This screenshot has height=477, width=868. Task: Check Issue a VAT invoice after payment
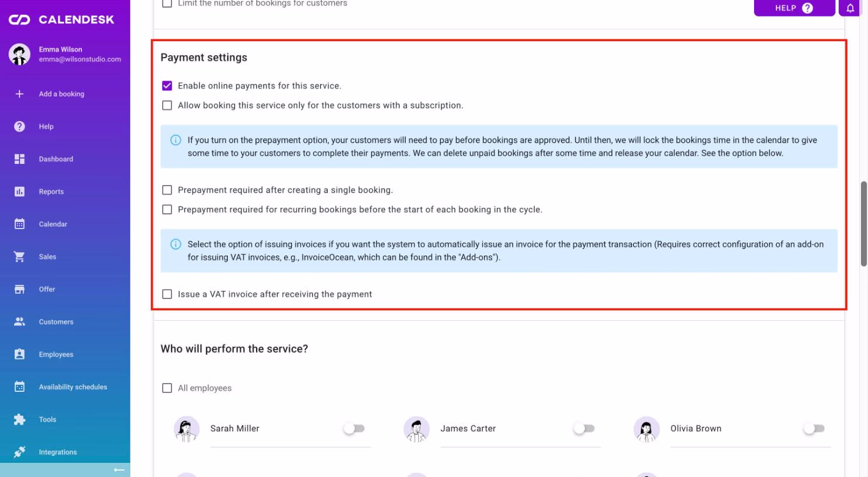click(x=167, y=294)
